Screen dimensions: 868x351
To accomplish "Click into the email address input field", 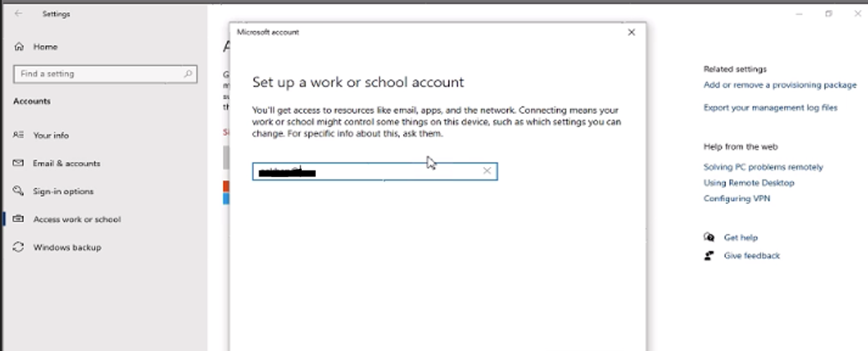I will click(x=375, y=171).
